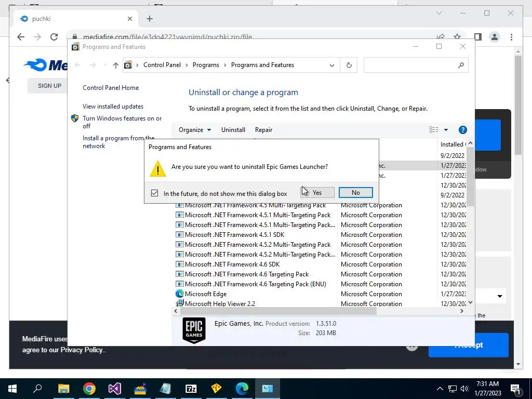This screenshot has width=532, height=399.
Task: Click No in the uninstall dialog
Action: pos(355,192)
